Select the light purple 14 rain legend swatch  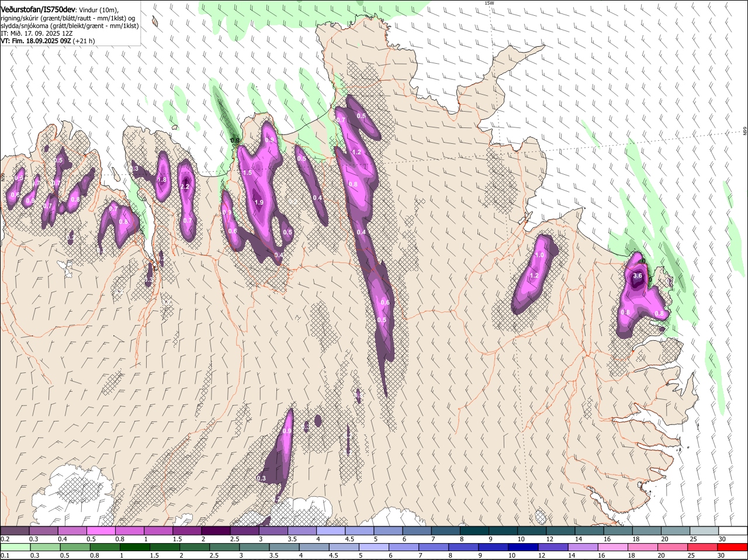583,547
